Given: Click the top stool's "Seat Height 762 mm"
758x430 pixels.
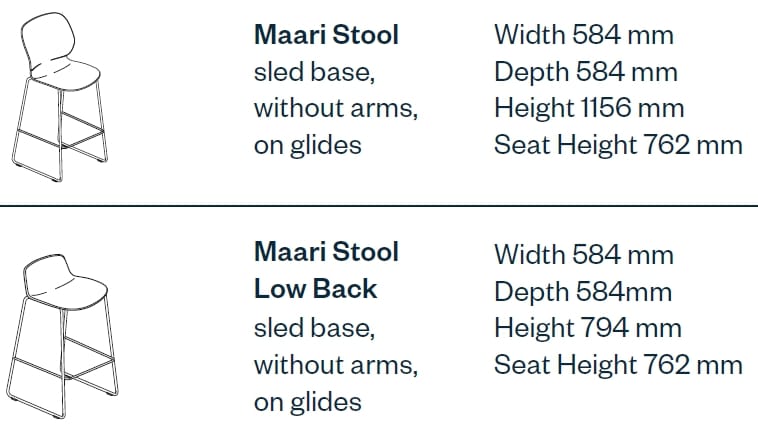Looking at the screenshot, I should [618, 145].
